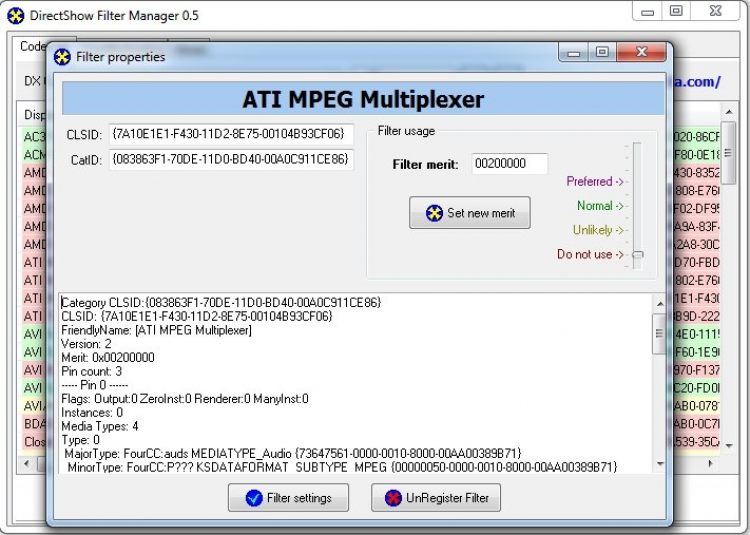Click the Filter merit value field
The image size is (750, 535).
(x=509, y=164)
